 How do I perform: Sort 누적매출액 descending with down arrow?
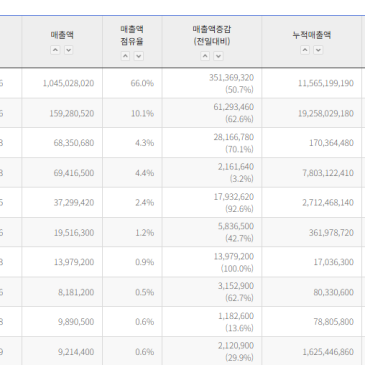tap(318, 50)
